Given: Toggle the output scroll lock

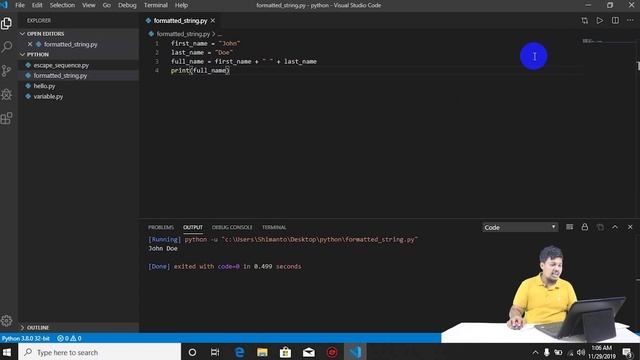Looking at the screenshot, I should [584, 227].
